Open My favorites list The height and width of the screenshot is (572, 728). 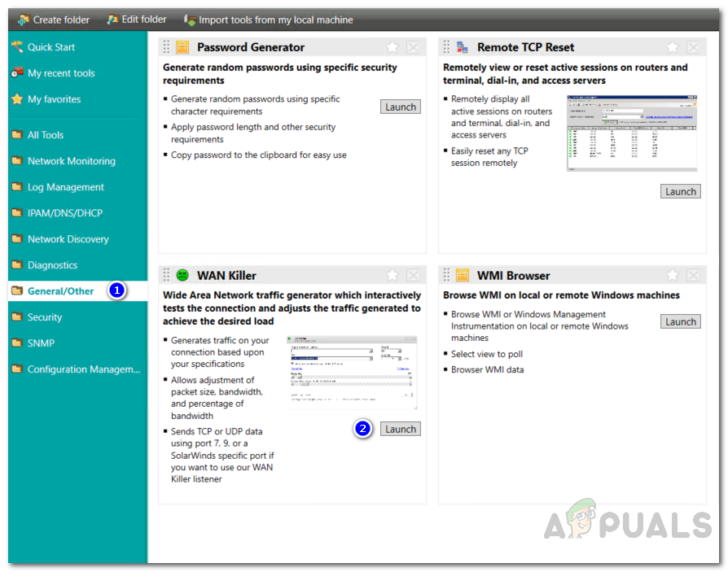54,98
